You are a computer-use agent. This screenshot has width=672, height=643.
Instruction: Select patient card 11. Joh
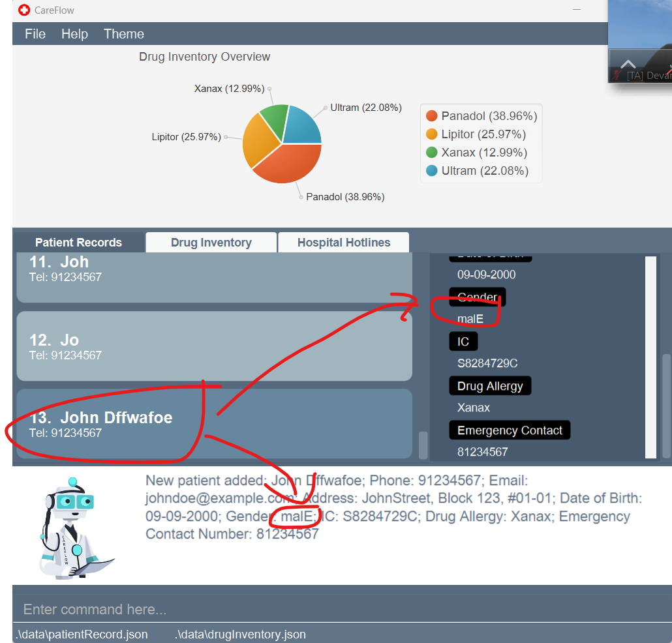pyautogui.click(x=214, y=278)
